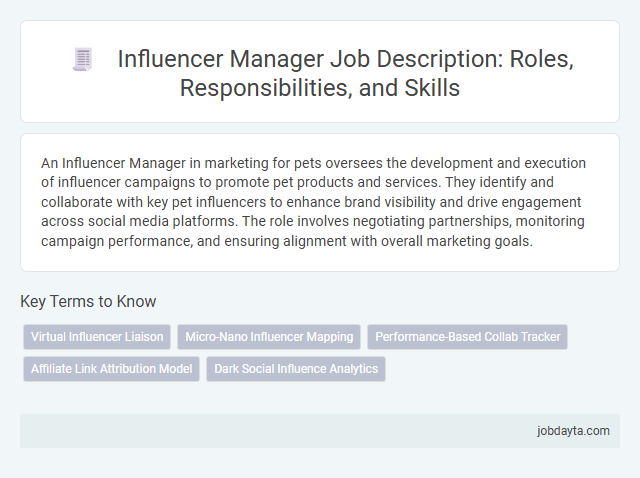
Task: Click the Influencer Manager Job Description heading
Action: (x=345, y=73)
